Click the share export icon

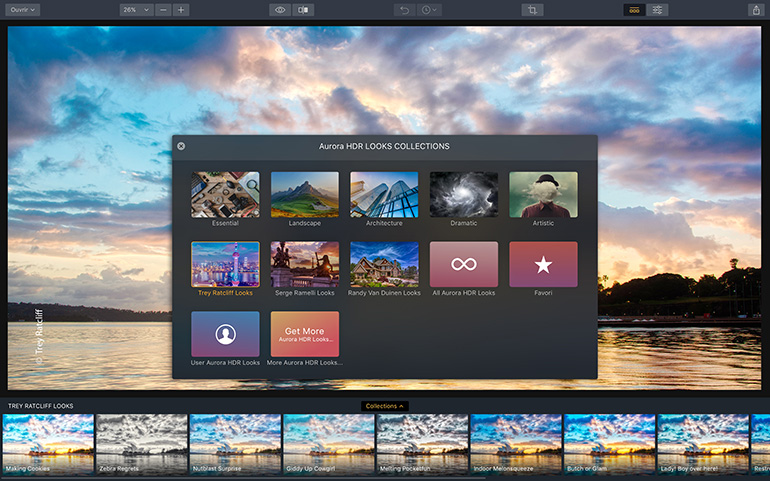click(x=755, y=9)
